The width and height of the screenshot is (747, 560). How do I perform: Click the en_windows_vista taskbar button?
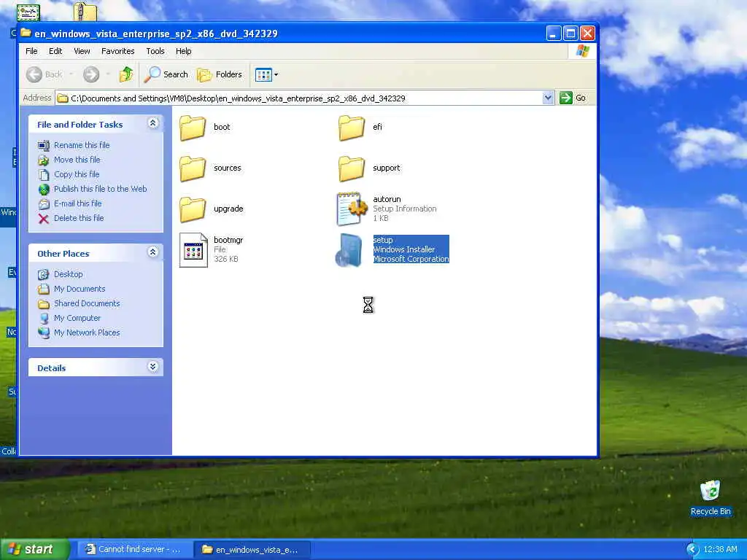point(253,550)
